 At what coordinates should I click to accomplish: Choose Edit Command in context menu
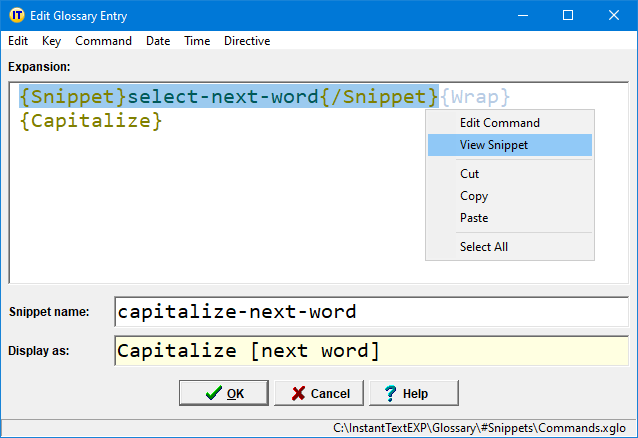coord(510,123)
